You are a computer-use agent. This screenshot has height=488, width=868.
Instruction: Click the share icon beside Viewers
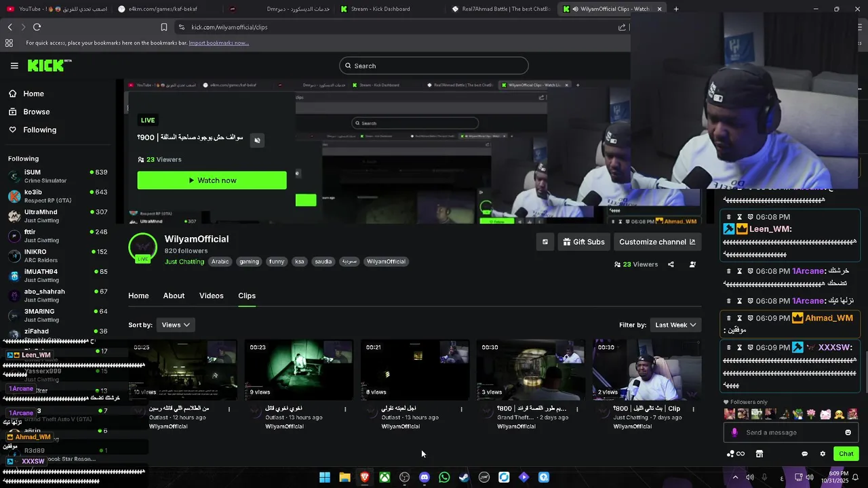pos(671,264)
